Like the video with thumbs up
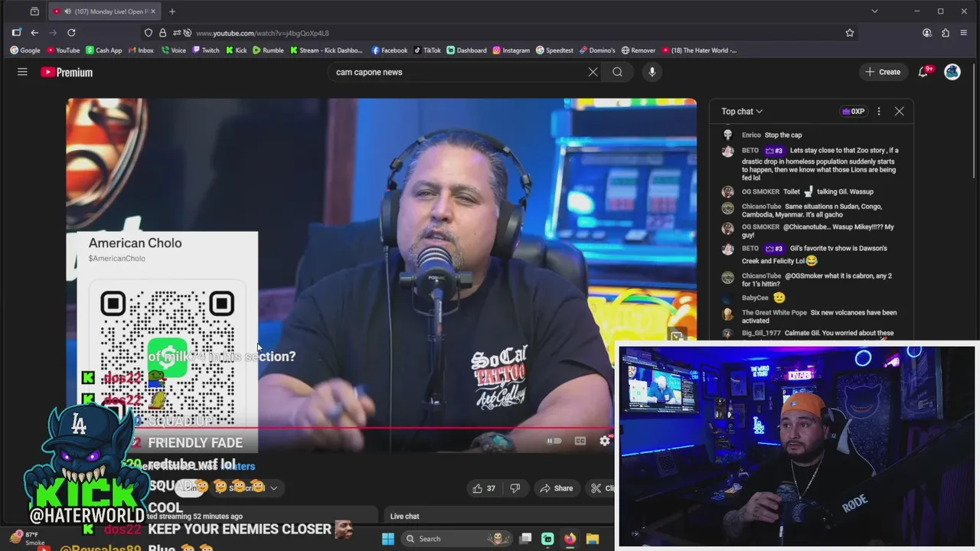Screen dimensions: 980x551 (484, 488)
